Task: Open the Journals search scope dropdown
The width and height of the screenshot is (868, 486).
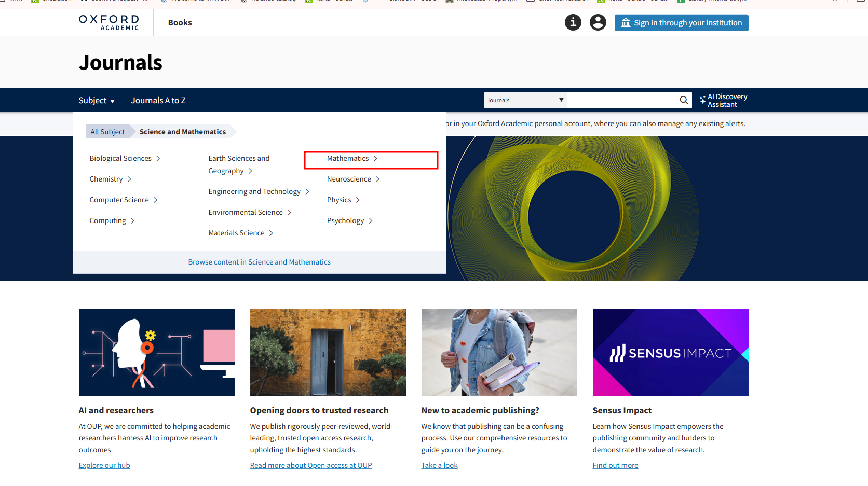Action: [525, 100]
